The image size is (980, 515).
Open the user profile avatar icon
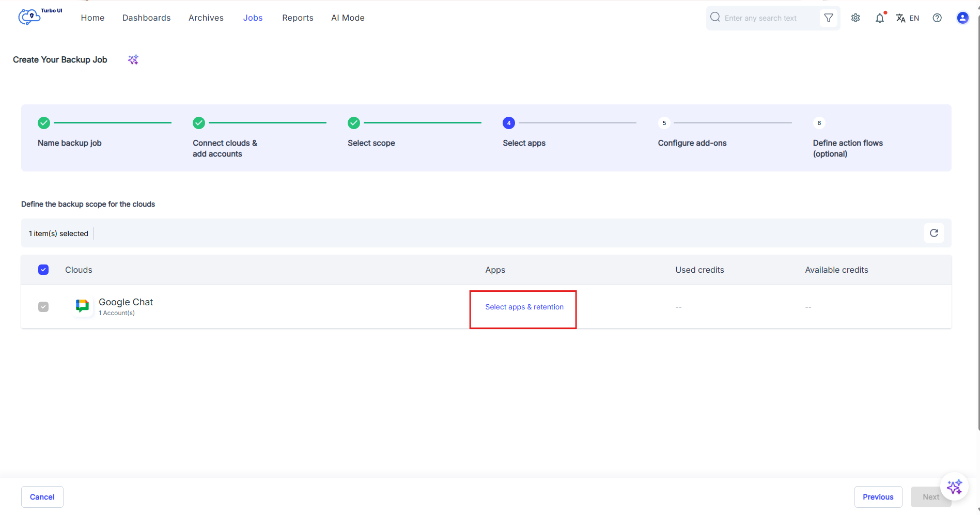[962, 18]
